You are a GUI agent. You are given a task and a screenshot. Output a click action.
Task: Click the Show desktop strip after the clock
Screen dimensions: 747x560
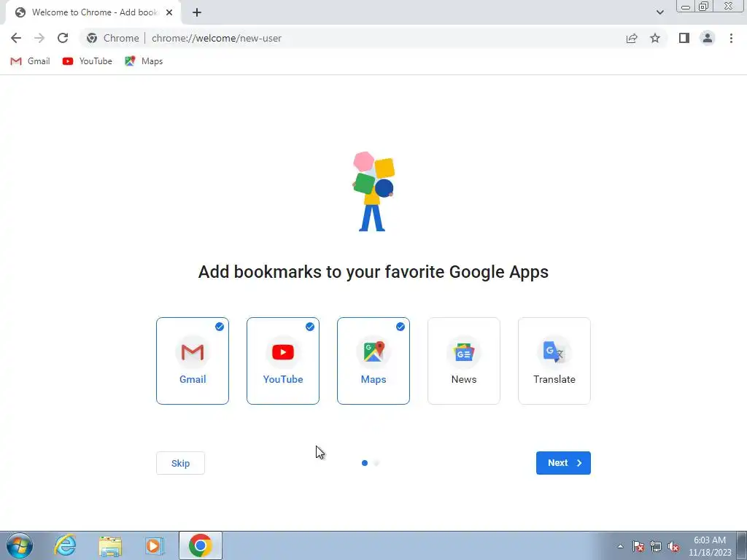(742, 545)
